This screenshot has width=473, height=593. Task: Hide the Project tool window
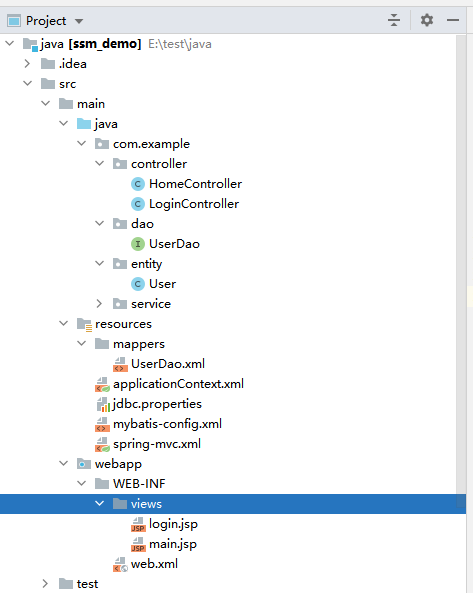(453, 20)
